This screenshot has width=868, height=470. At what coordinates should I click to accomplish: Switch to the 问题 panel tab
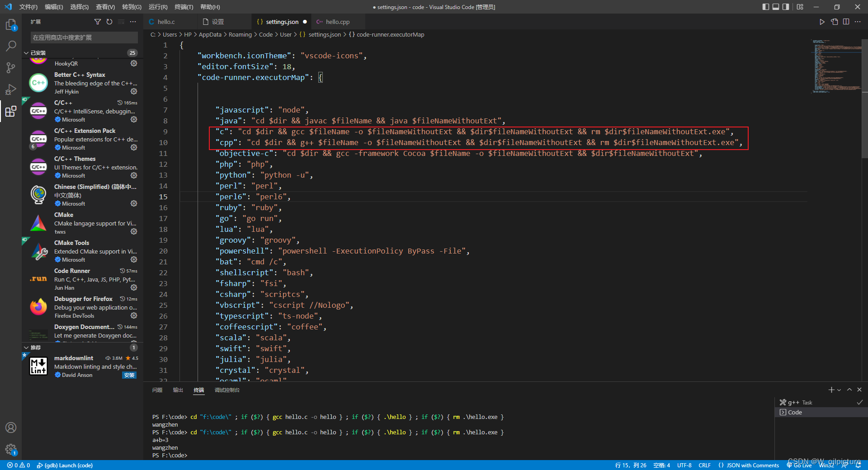(157, 390)
